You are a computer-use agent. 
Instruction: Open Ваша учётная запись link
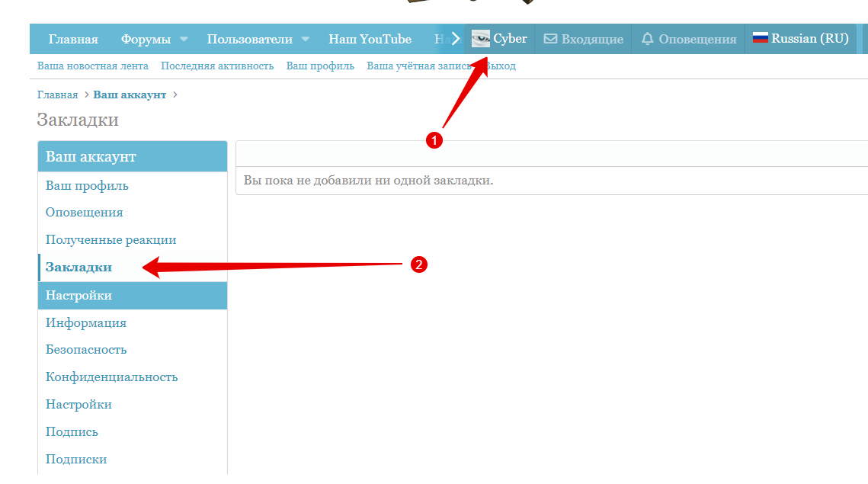point(421,66)
